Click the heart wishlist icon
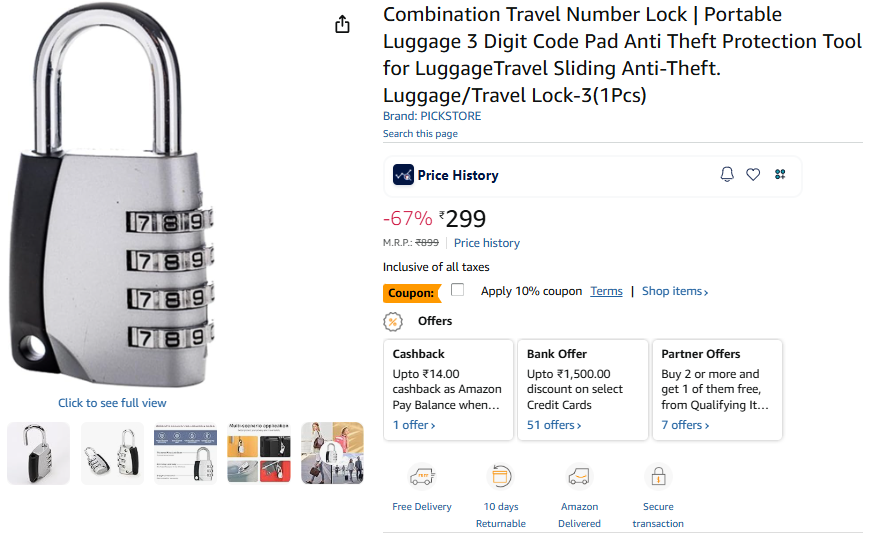The width and height of the screenshot is (877, 535). [753, 175]
